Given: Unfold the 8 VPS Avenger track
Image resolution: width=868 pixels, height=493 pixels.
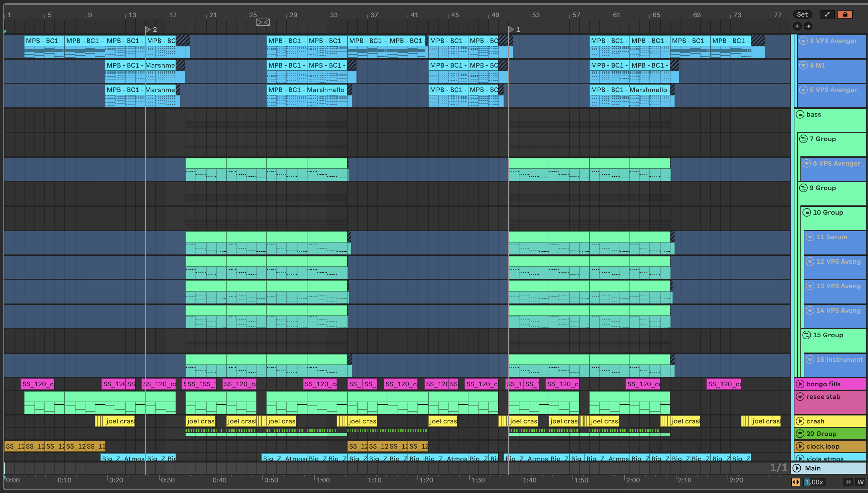Looking at the screenshot, I should tap(806, 164).
